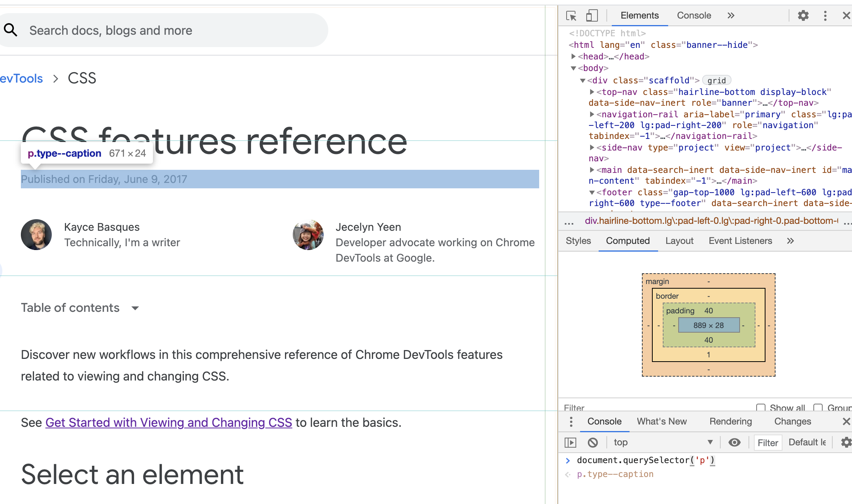Open the drawer three-dot menu
Image resolution: width=852 pixels, height=504 pixels.
[x=571, y=421]
